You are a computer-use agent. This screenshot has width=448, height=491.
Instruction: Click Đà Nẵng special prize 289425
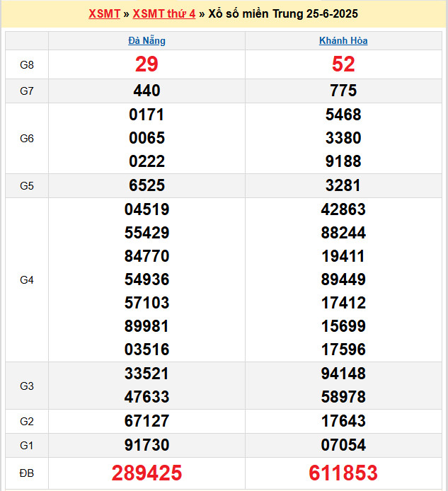(x=147, y=473)
